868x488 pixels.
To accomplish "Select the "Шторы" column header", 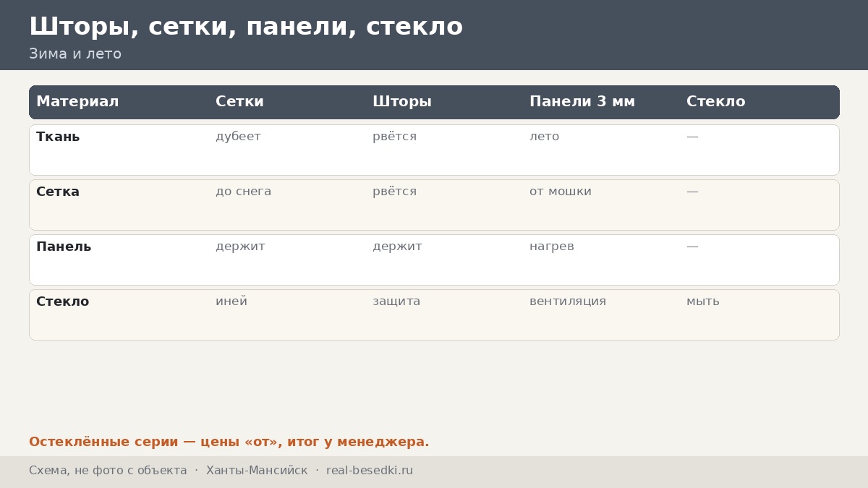I will click(402, 102).
